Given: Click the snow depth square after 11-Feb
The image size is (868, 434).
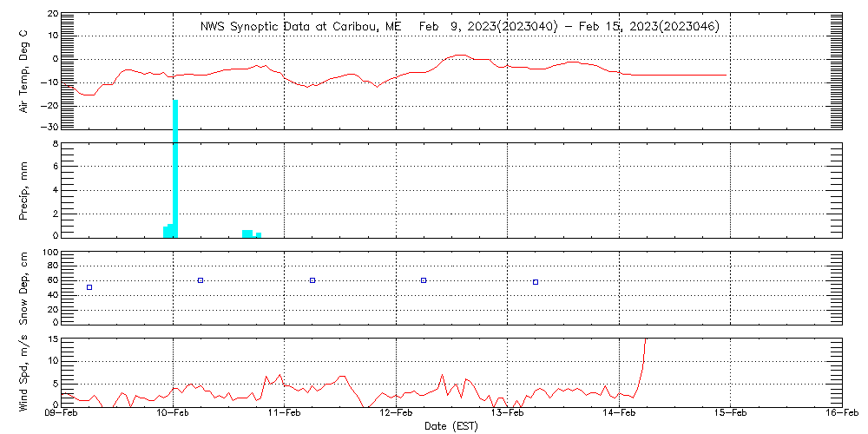Looking at the screenshot, I should (x=312, y=280).
